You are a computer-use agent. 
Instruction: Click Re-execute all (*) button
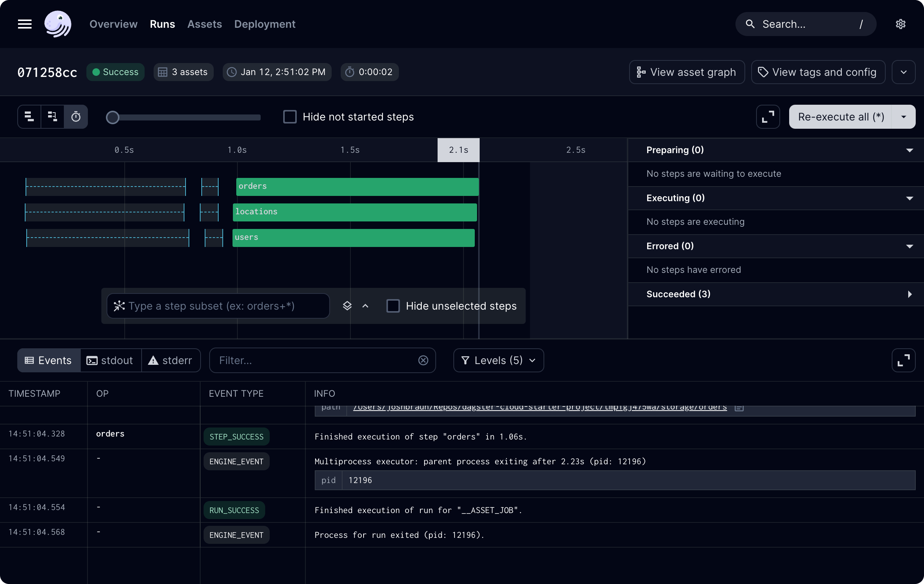(841, 117)
